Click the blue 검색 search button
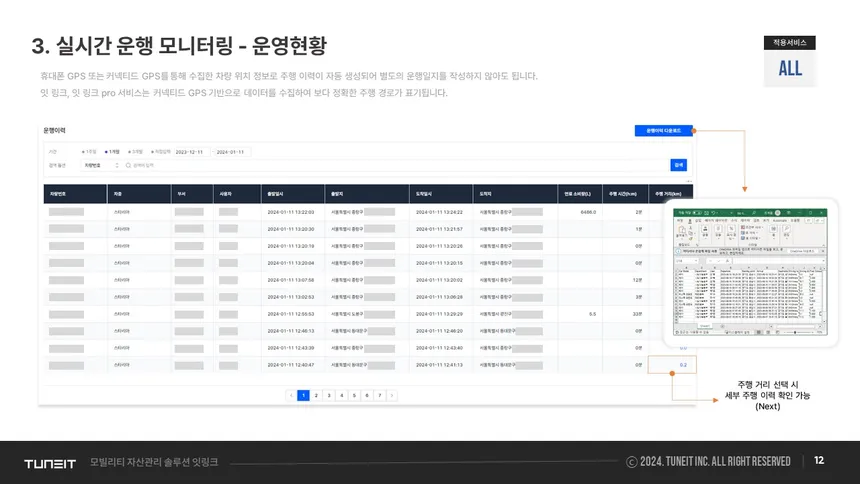 click(678, 165)
